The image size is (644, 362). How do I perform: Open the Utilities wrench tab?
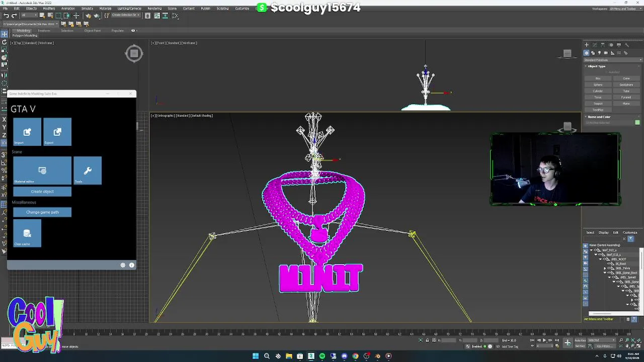pyautogui.click(x=627, y=45)
